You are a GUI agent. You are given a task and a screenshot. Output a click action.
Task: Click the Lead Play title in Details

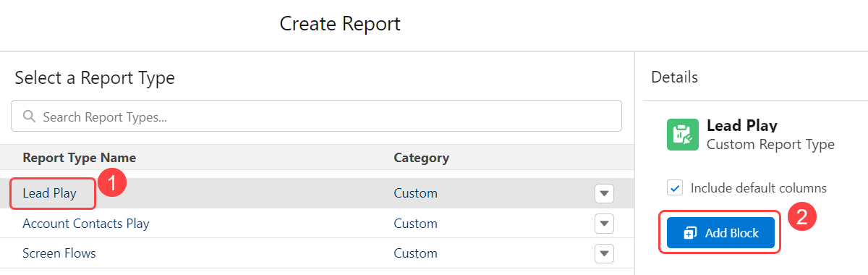742,126
